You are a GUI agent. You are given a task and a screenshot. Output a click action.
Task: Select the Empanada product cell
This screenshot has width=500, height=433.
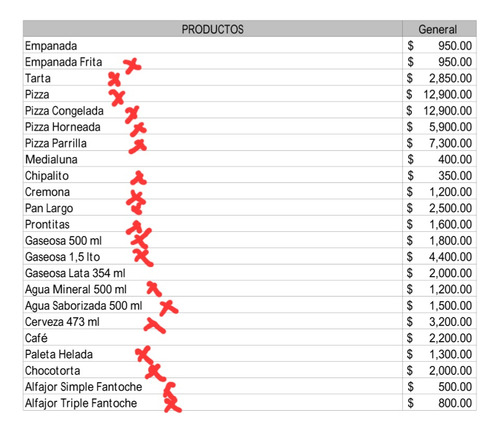[213, 45]
